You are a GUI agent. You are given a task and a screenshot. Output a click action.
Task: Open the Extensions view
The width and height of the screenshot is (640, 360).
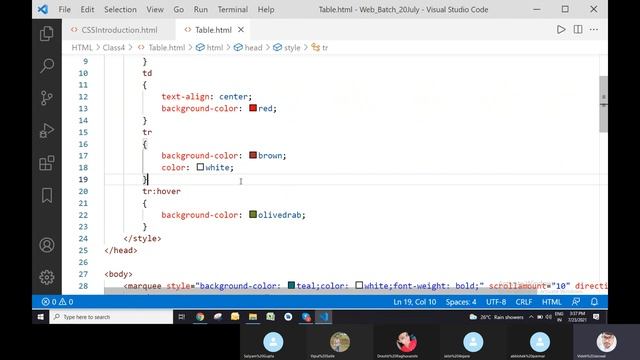click(x=47, y=163)
